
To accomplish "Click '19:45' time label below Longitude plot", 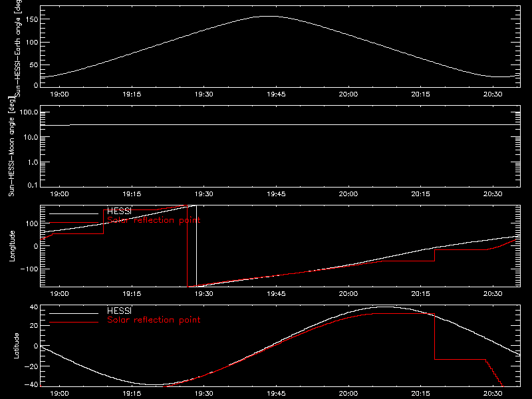I will (276, 294).
